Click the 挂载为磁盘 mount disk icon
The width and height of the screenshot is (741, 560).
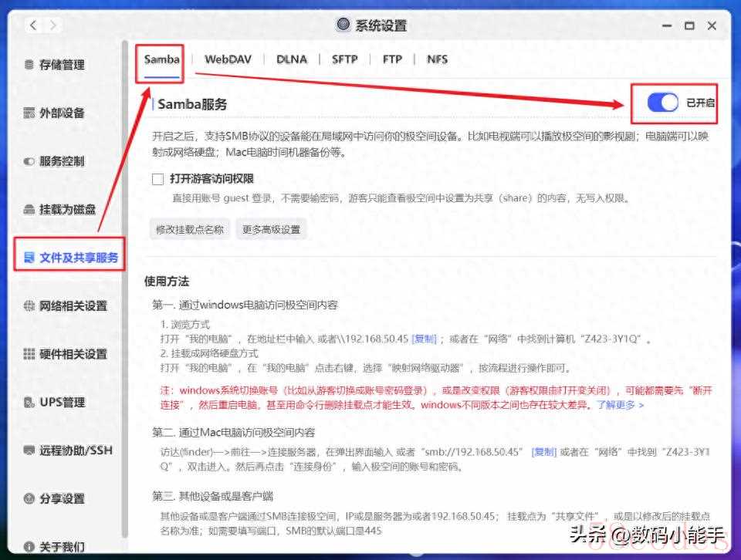tap(29, 210)
